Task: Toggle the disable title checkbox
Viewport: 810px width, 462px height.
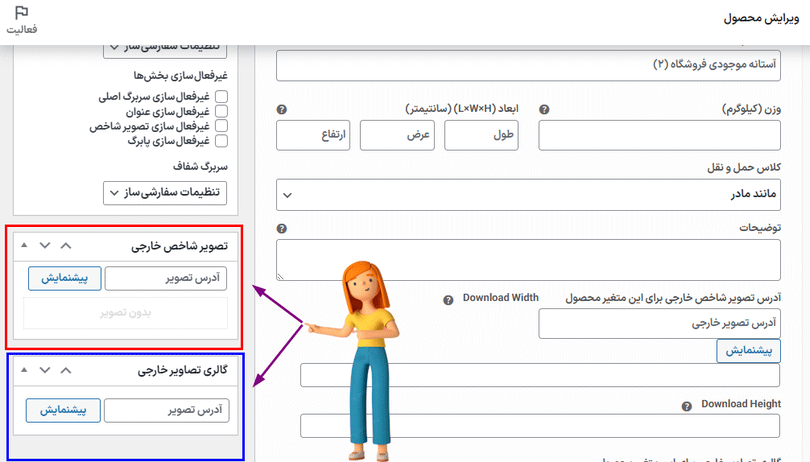Action: coord(222,112)
